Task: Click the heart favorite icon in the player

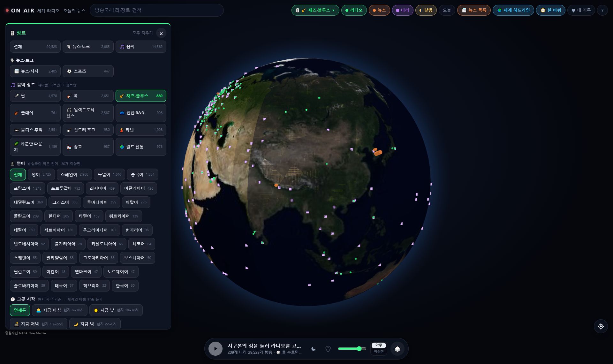Action: click(x=328, y=349)
